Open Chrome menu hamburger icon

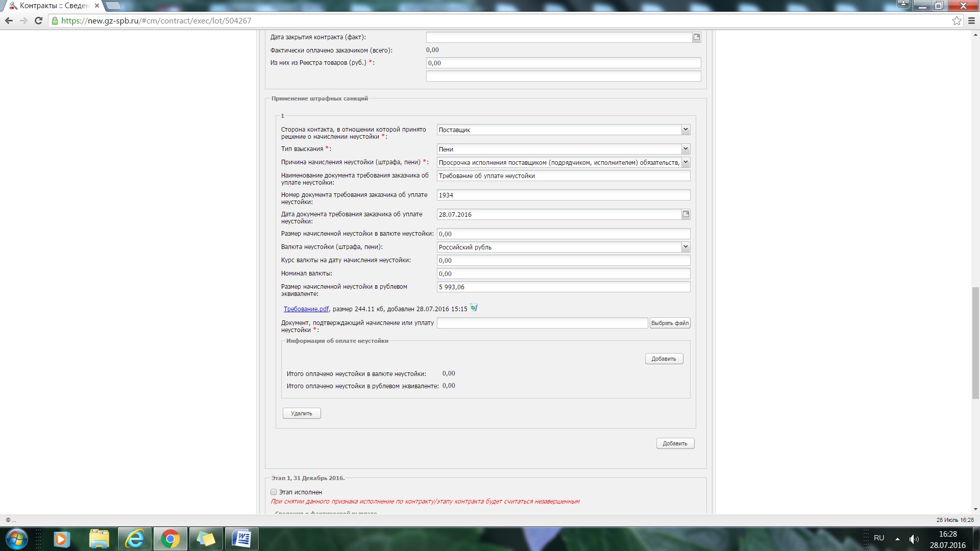[971, 21]
